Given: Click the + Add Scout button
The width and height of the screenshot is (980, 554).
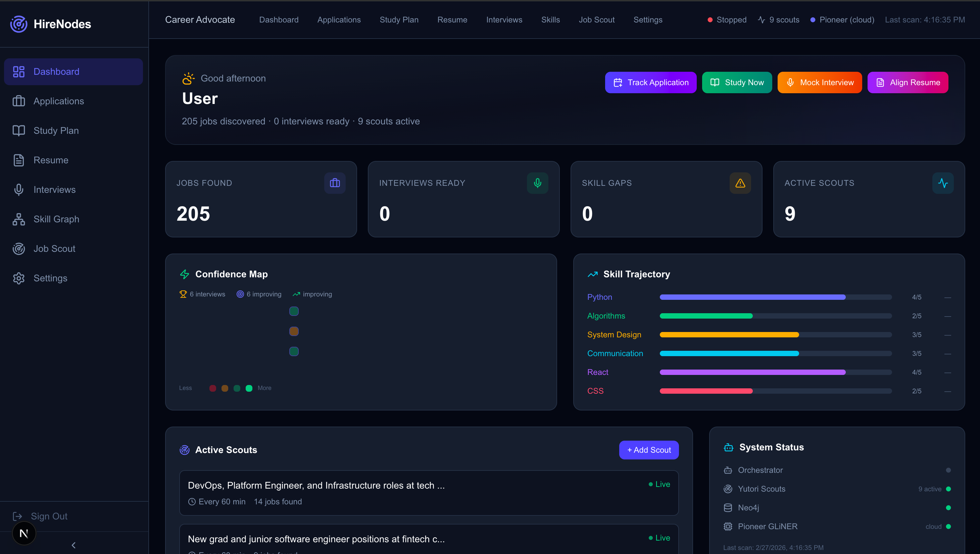Looking at the screenshot, I should pyautogui.click(x=648, y=450).
